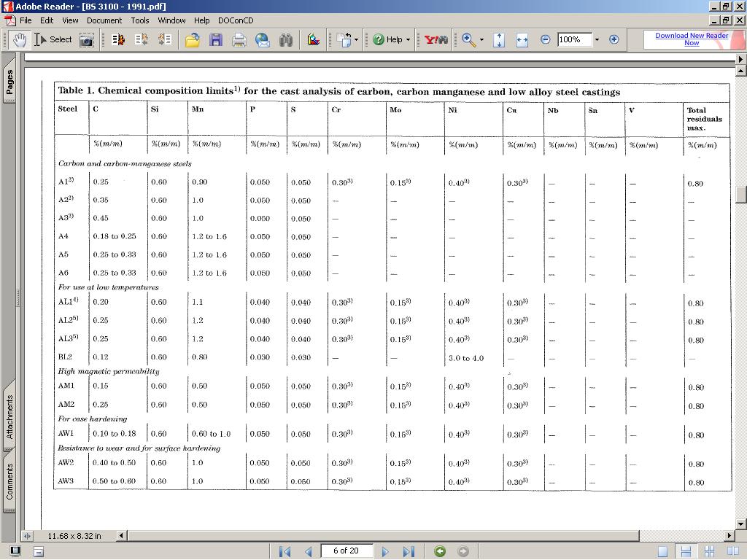The width and height of the screenshot is (747, 560).
Task: Click the page number field 6 of 20
Action: click(x=347, y=551)
